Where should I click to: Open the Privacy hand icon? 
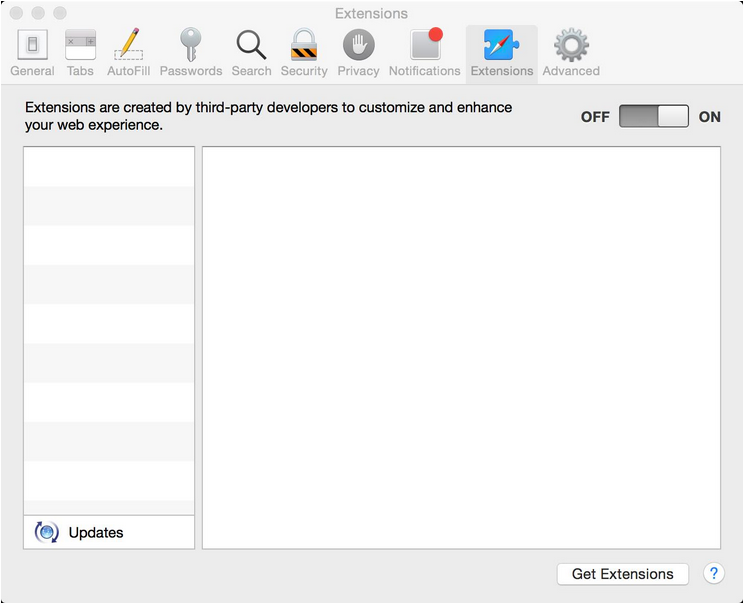click(x=358, y=53)
